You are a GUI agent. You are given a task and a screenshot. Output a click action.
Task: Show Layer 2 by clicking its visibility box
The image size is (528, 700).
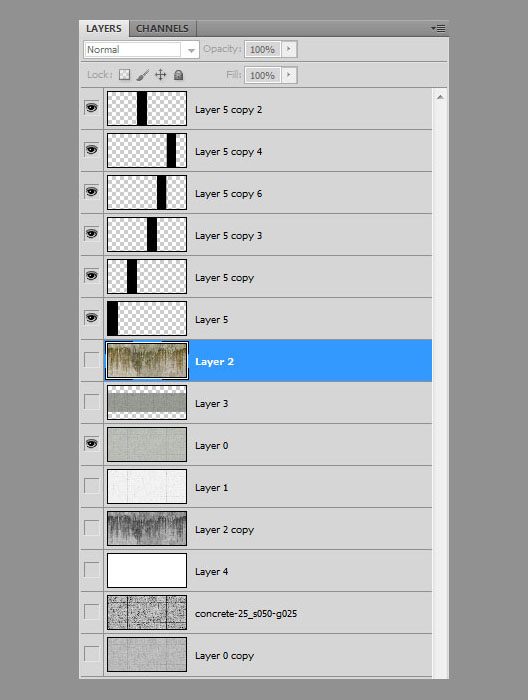(91, 360)
